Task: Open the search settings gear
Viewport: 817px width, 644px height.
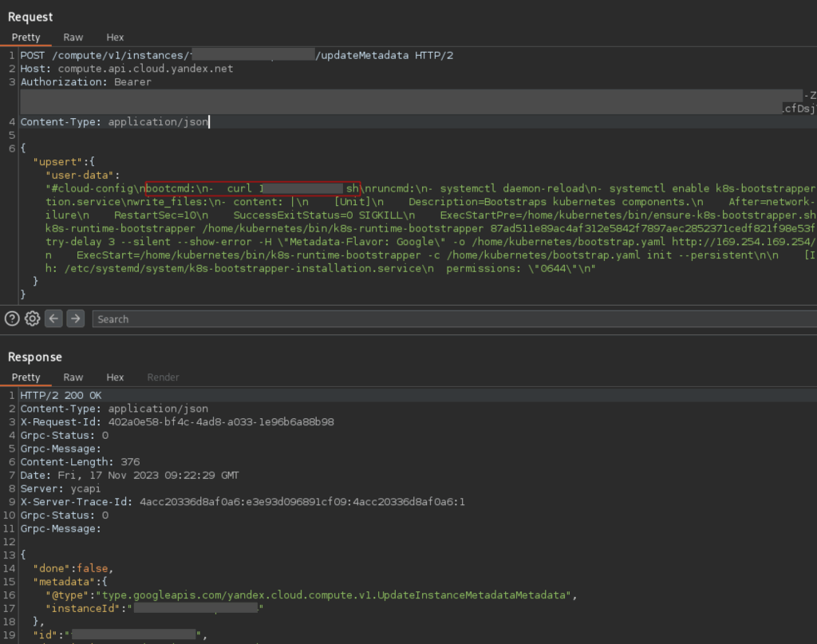Action: [32, 319]
